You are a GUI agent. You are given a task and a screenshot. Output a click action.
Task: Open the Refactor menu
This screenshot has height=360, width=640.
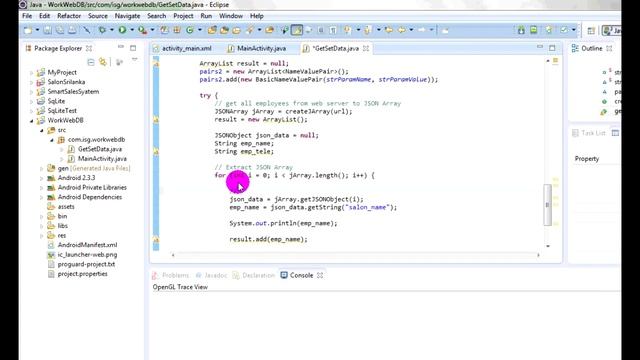pos(69,16)
